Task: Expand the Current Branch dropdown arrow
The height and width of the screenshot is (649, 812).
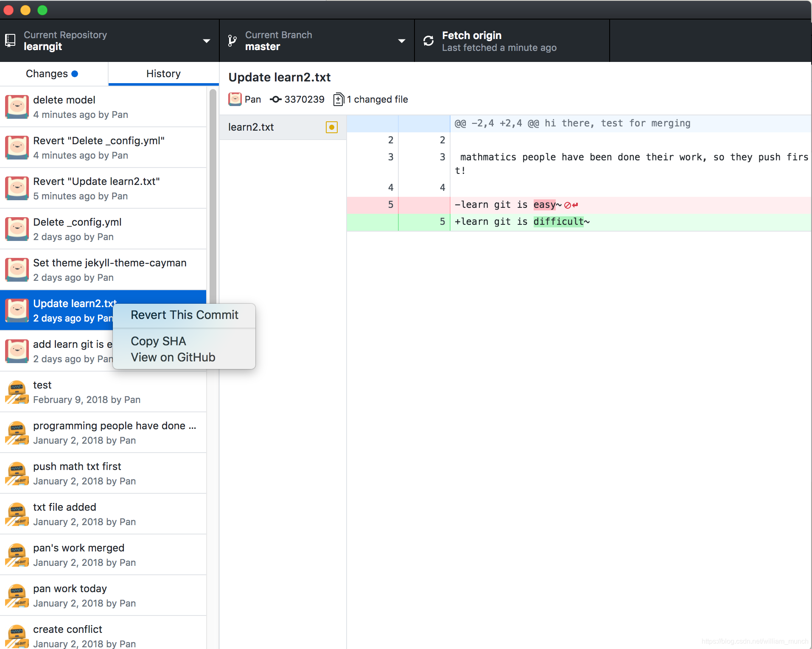Action: point(401,41)
